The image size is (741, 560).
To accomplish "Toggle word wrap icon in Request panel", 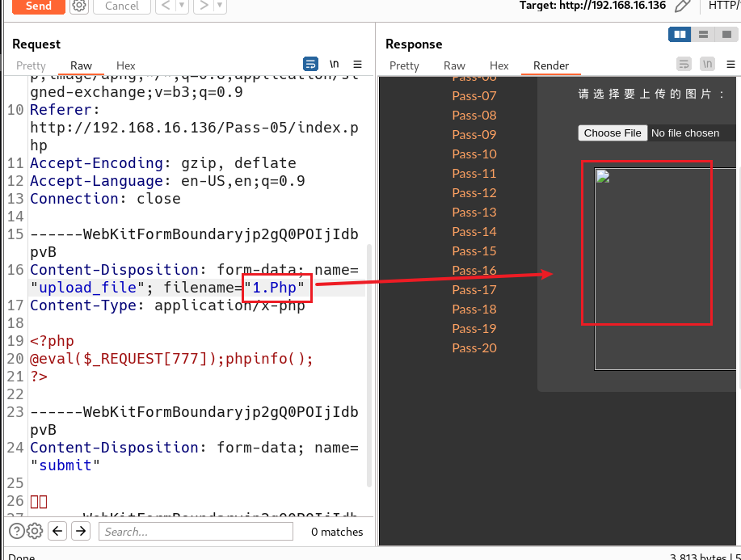I will 310,64.
